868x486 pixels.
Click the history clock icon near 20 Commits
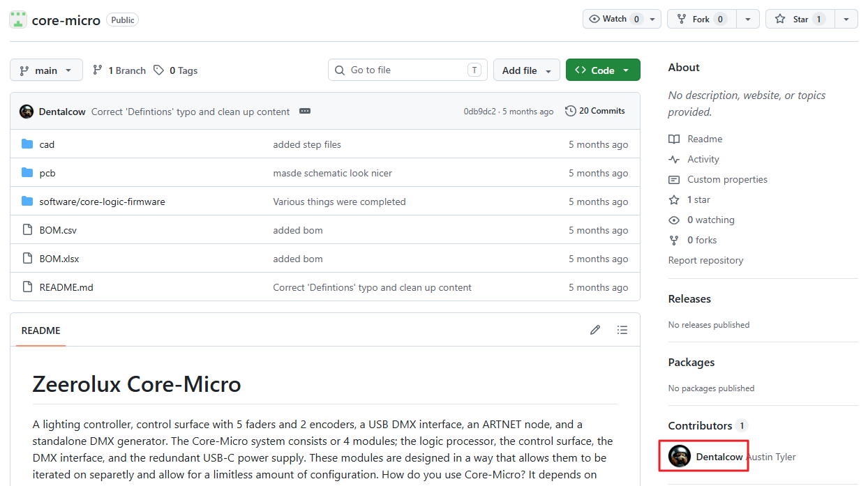point(571,111)
